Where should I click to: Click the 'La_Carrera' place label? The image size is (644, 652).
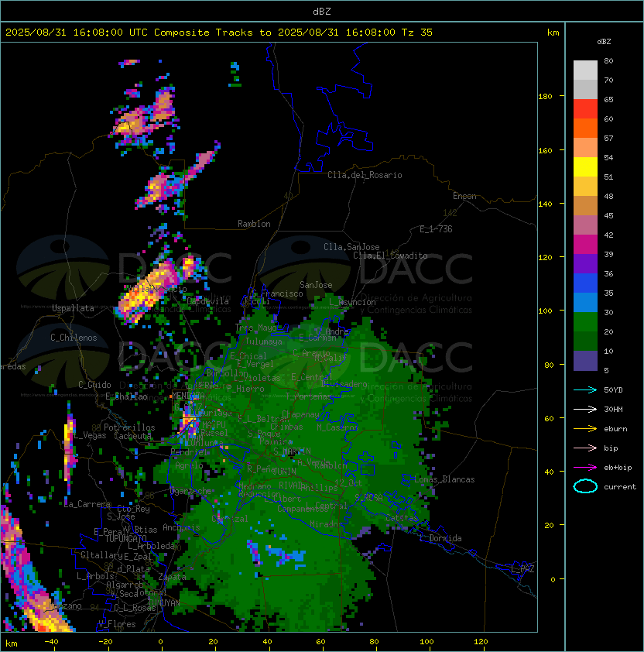(x=87, y=504)
